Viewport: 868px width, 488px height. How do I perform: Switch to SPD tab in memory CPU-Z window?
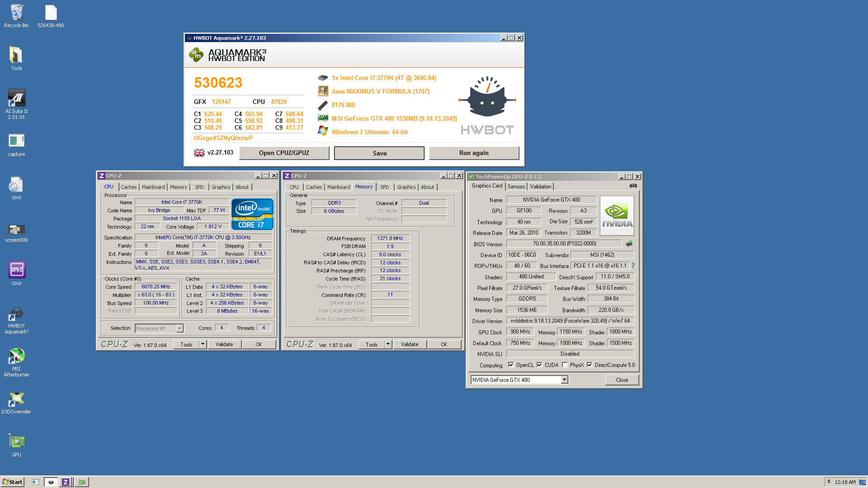tap(384, 187)
